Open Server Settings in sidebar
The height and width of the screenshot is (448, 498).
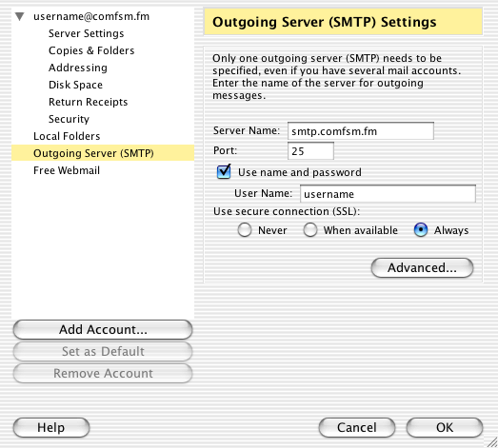(86, 33)
